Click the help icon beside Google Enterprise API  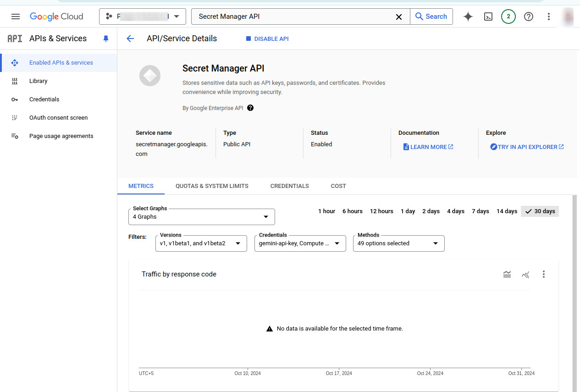tap(250, 108)
